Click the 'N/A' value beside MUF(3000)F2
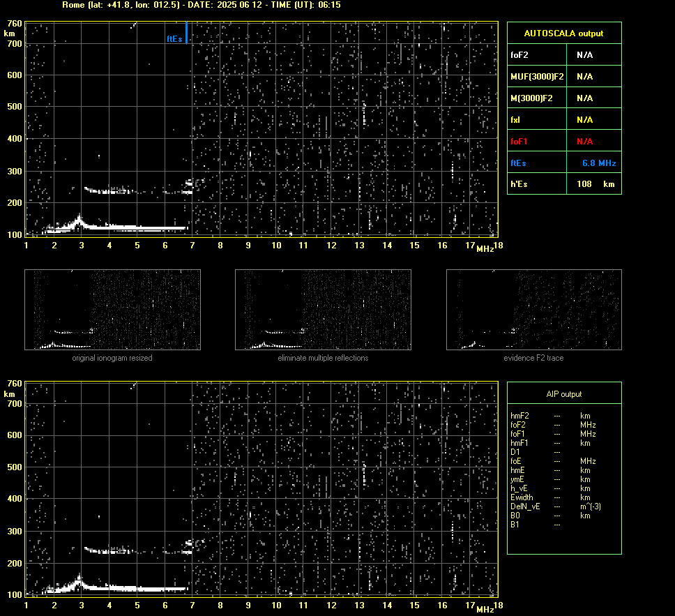 [x=584, y=77]
